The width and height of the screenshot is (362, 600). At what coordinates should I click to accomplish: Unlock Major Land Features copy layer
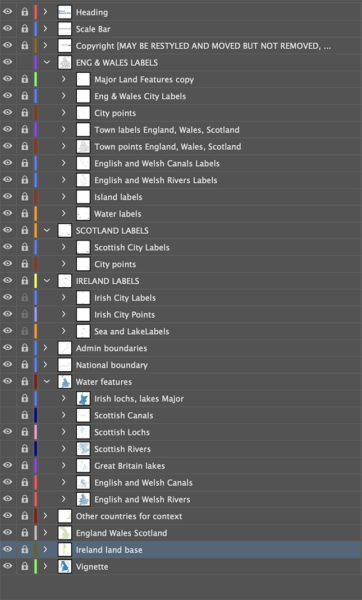pyautogui.click(x=24, y=80)
